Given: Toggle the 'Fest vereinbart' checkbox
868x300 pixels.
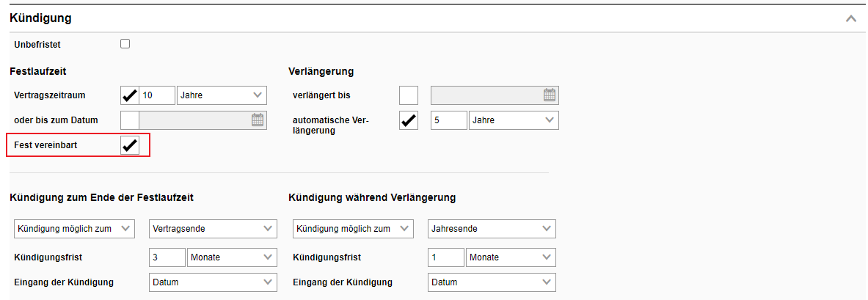Looking at the screenshot, I should [129, 145].
